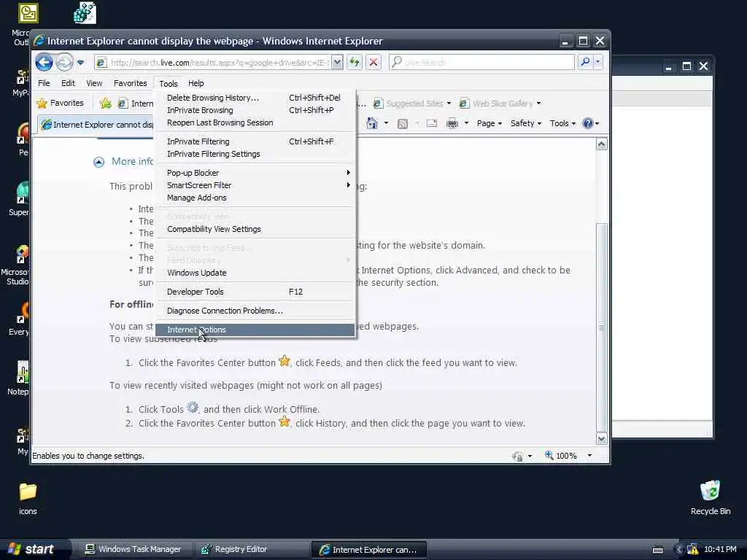
Task: Click the page scrollbar up arrow
Action: pyautogui.click(x=602, y=144)
